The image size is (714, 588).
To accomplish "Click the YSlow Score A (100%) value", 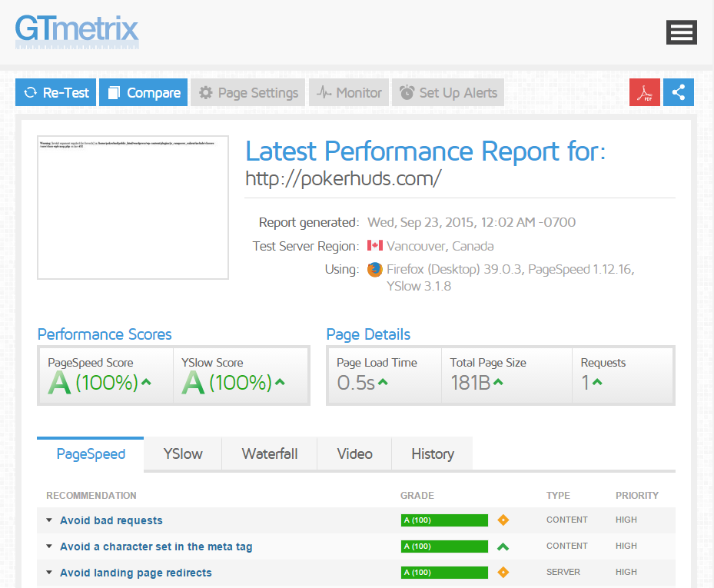I will pyautogui.click(x=227, y=383).
